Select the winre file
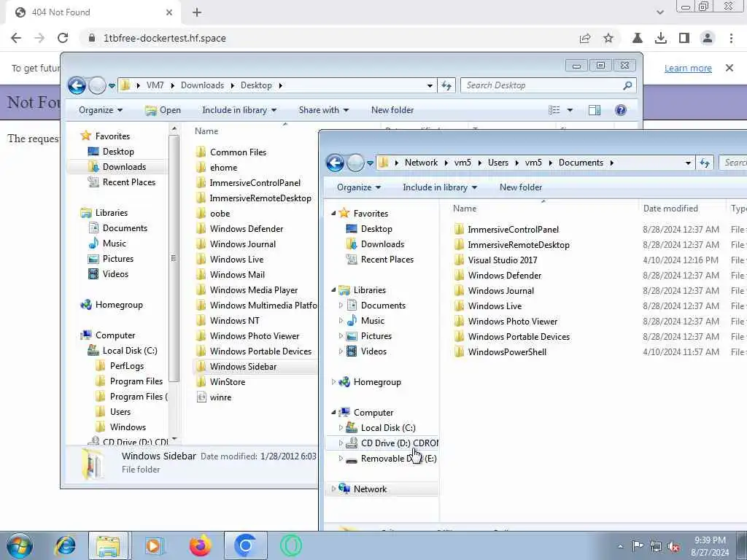 pyautogui.click(x=214, y=397)
